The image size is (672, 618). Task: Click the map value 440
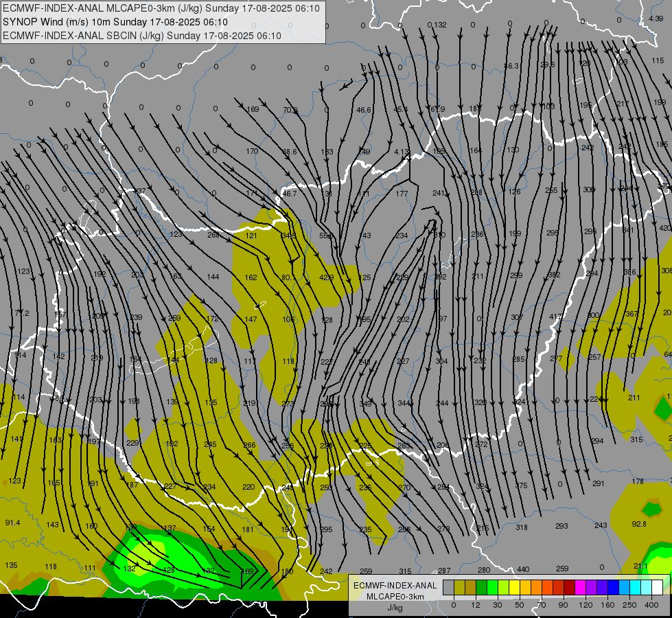pyautogui.click(x=523, y=569)
